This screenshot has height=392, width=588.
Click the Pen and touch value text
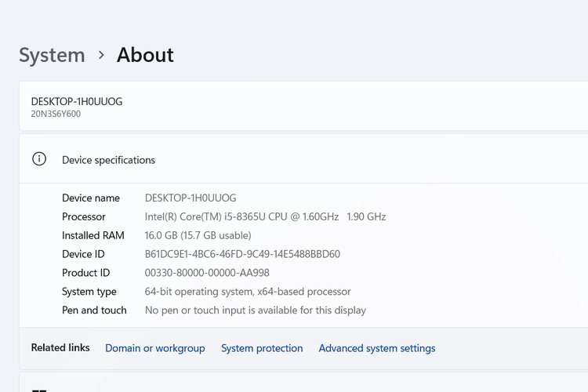tap(256, 310)
